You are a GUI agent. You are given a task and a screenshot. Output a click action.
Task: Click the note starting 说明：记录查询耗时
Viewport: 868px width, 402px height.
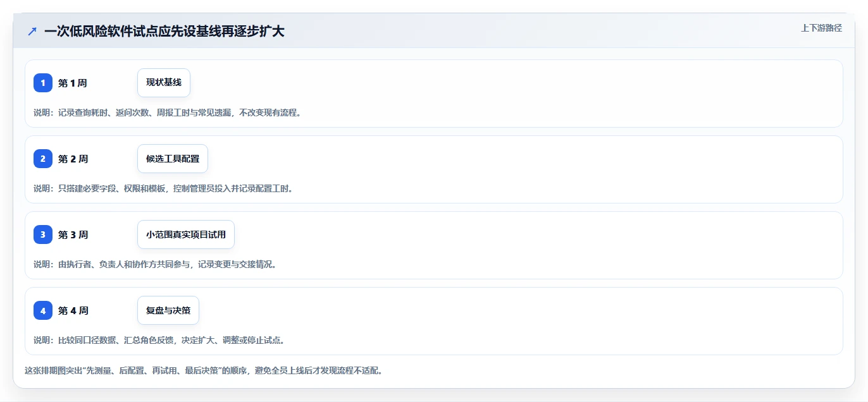point(168,113)
